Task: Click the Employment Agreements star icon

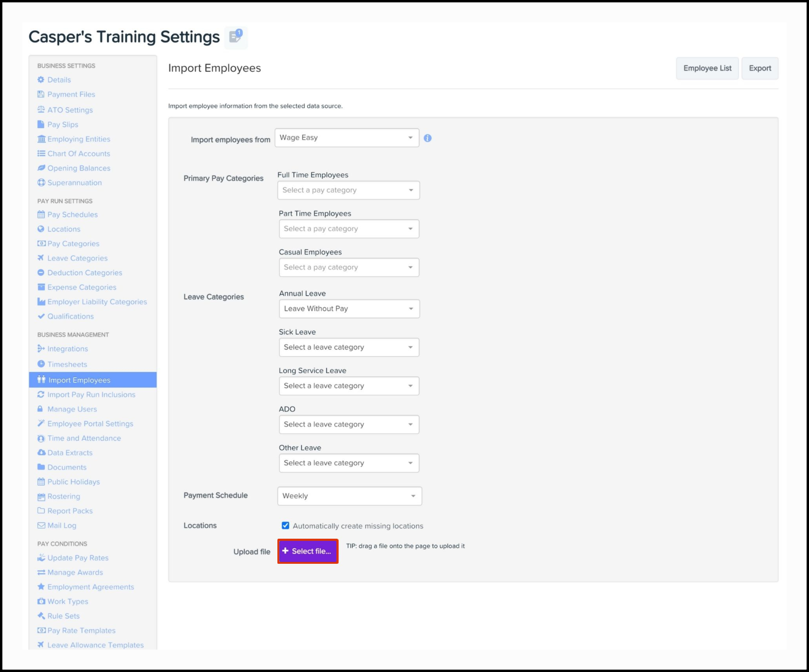Action: (41, 587)
